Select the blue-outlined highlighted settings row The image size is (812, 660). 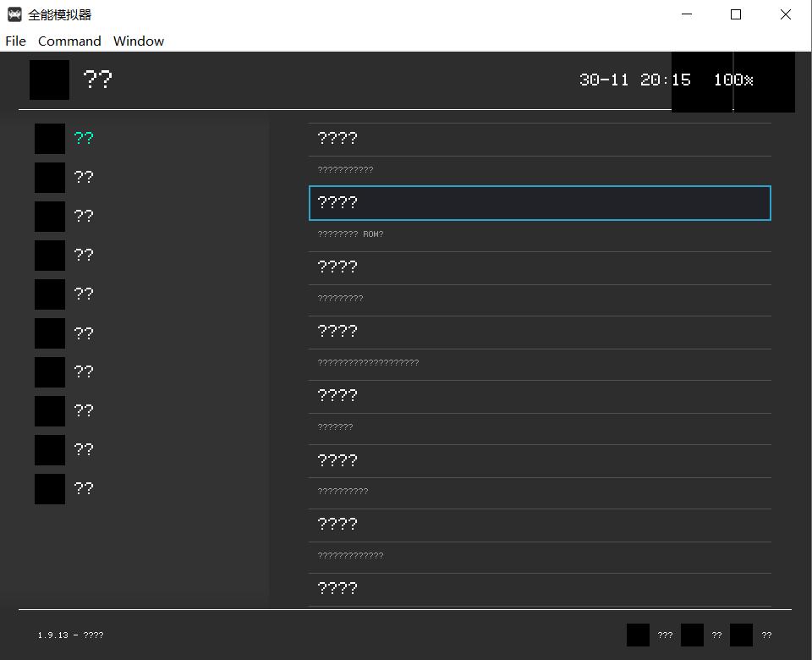(x=540, y=202)
